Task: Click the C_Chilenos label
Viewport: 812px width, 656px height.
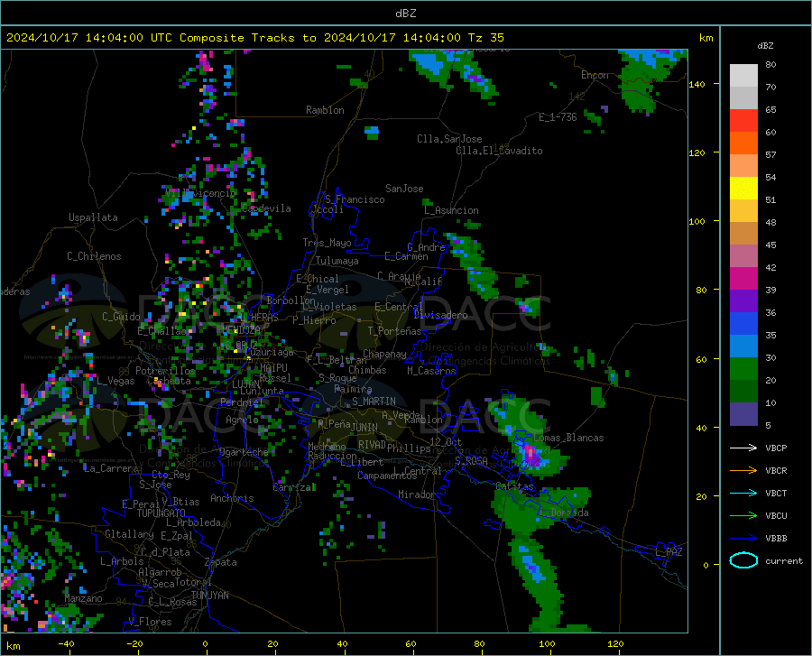Action: tap(94, 256)
